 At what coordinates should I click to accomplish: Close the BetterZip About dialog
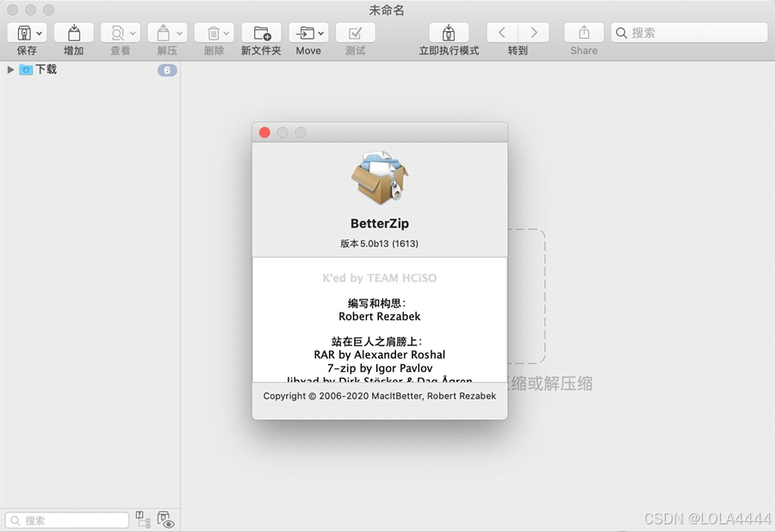(x=264, y=133)
